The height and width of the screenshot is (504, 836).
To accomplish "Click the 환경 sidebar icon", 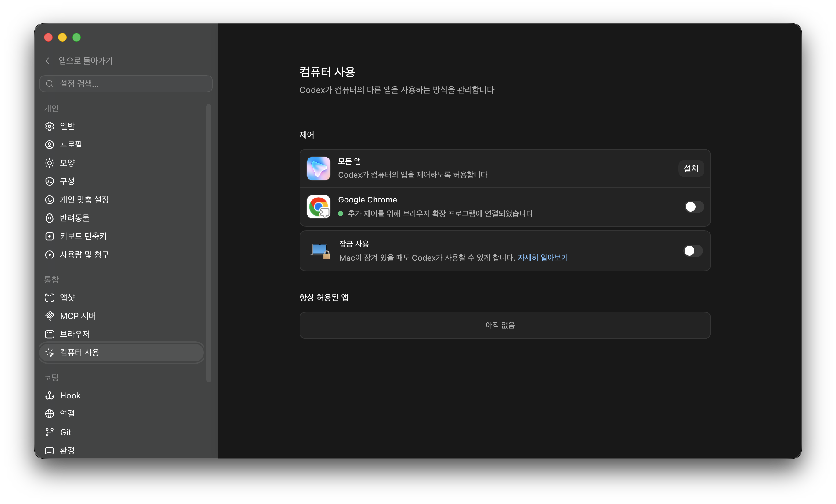I will tap(50, 450).
